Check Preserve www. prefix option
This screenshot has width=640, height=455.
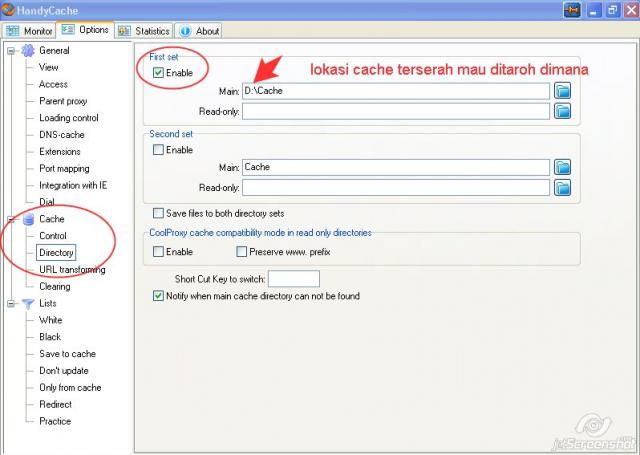point(242,251)
